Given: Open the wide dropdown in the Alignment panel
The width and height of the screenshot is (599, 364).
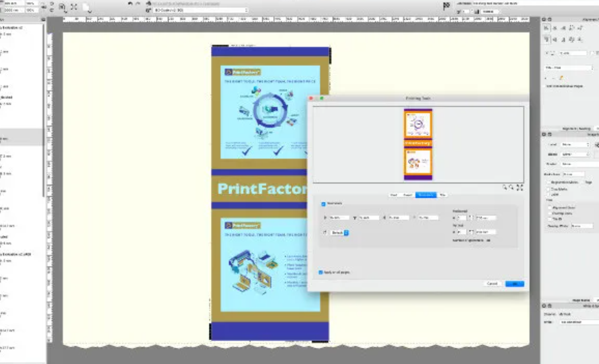Looking at the screenshot, I should [569, 68].
